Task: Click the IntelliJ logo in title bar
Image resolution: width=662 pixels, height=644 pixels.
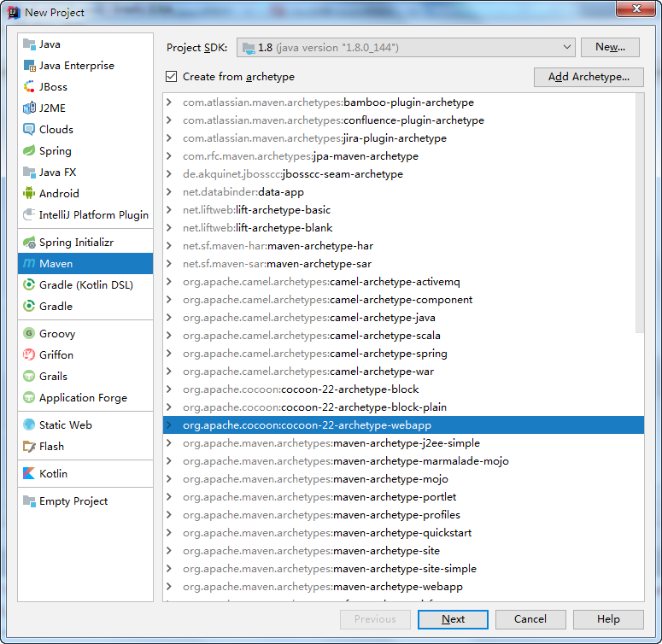Action: click(14, 13)
